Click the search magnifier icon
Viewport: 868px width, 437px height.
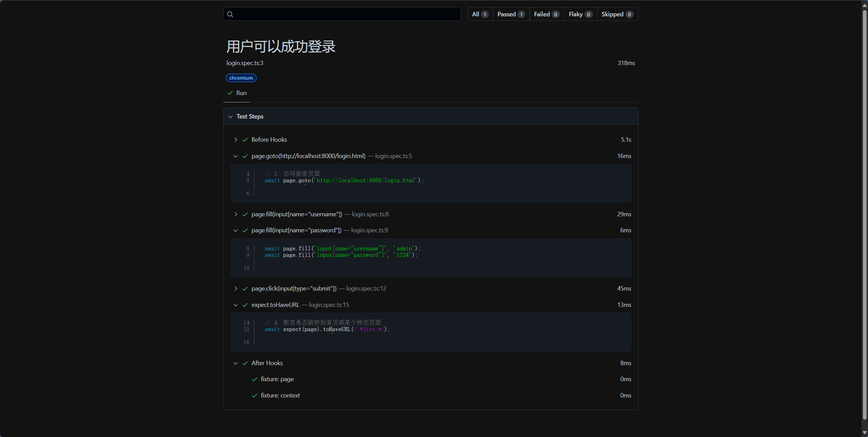pos(230,14)
